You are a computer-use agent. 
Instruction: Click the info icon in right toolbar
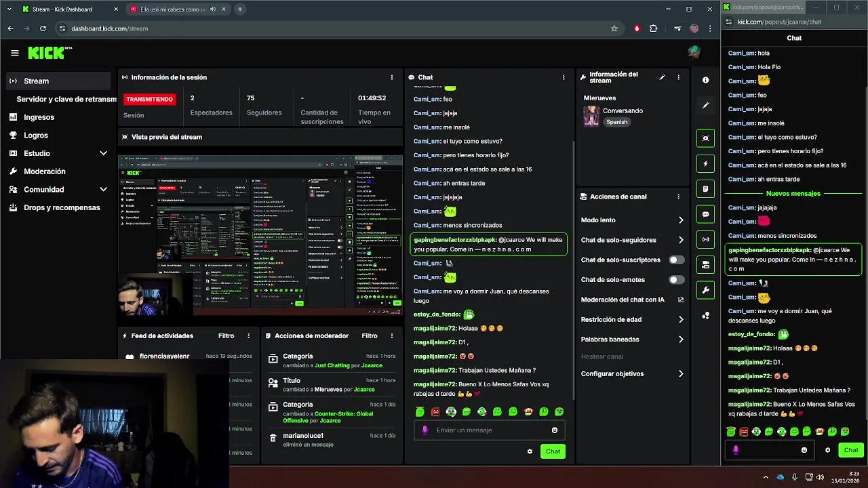click(705, 80)
